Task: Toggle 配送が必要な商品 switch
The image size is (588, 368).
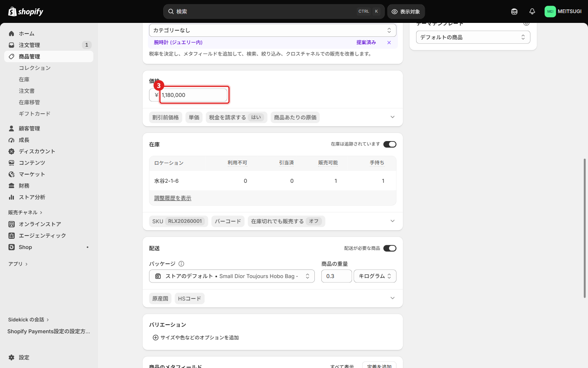Action: coord(390,248)
